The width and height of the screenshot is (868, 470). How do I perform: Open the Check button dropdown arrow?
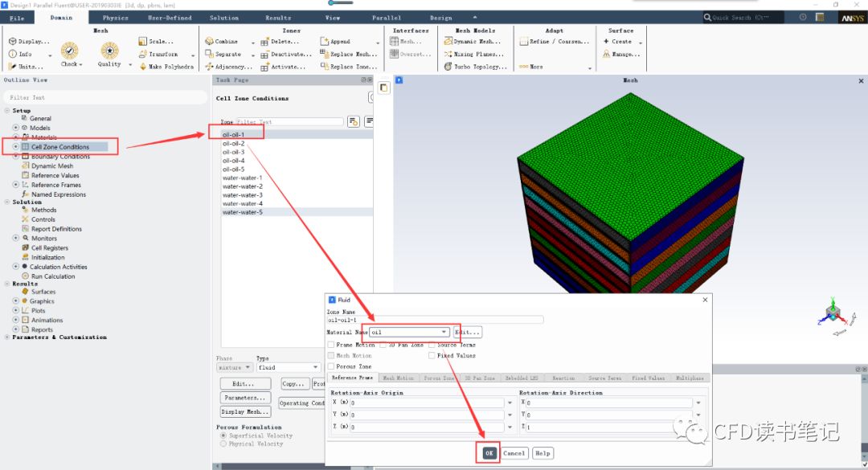coord(81,65)
